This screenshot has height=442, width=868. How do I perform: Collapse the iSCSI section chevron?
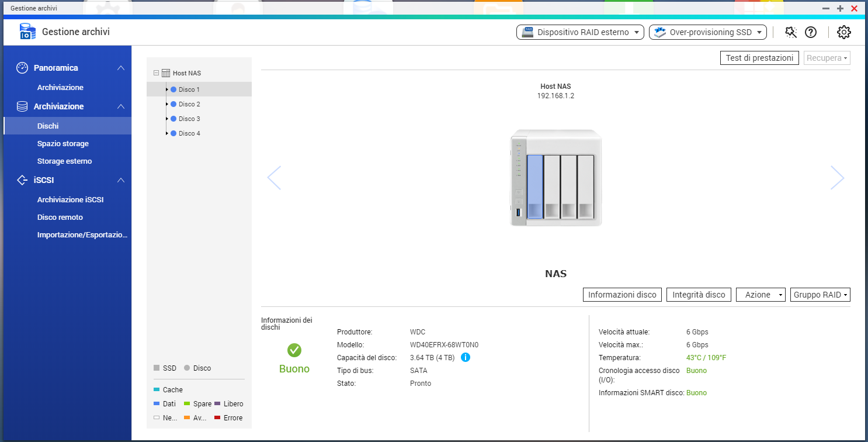pos(120,180)
